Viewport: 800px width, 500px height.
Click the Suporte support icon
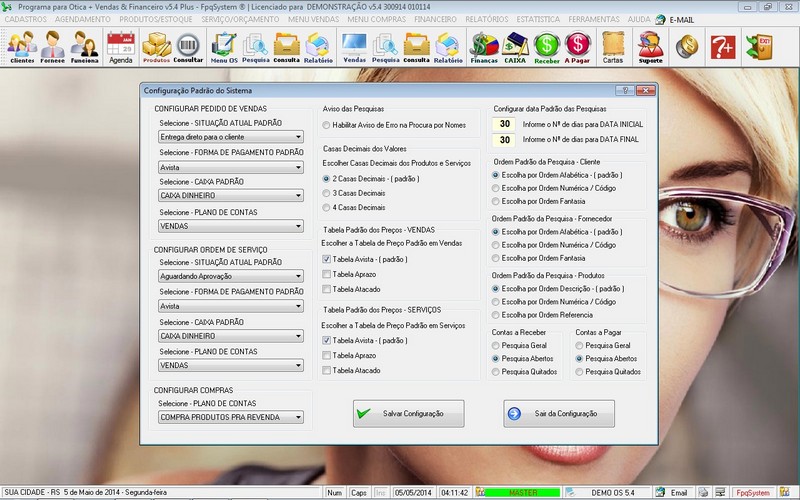pos(650,46)
